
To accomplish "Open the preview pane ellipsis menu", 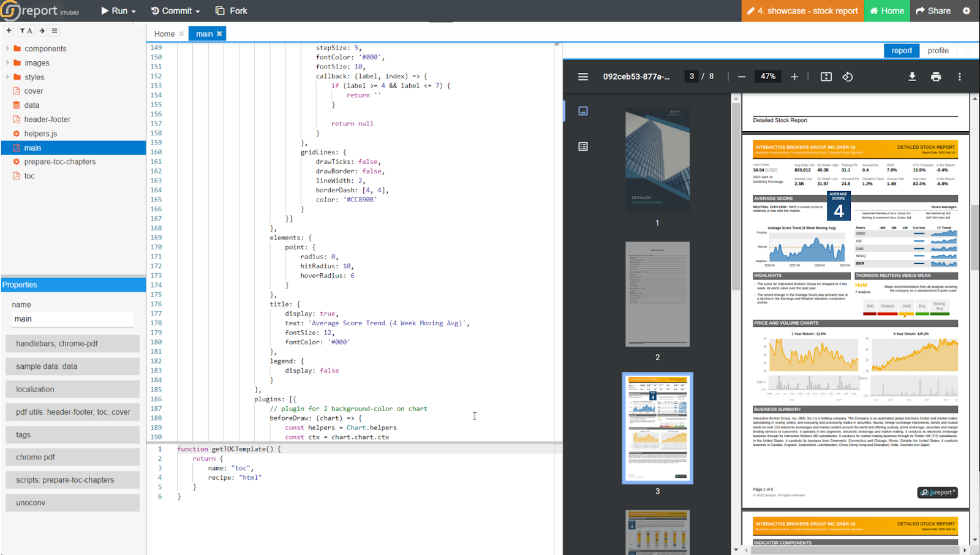I will point(968,51).
